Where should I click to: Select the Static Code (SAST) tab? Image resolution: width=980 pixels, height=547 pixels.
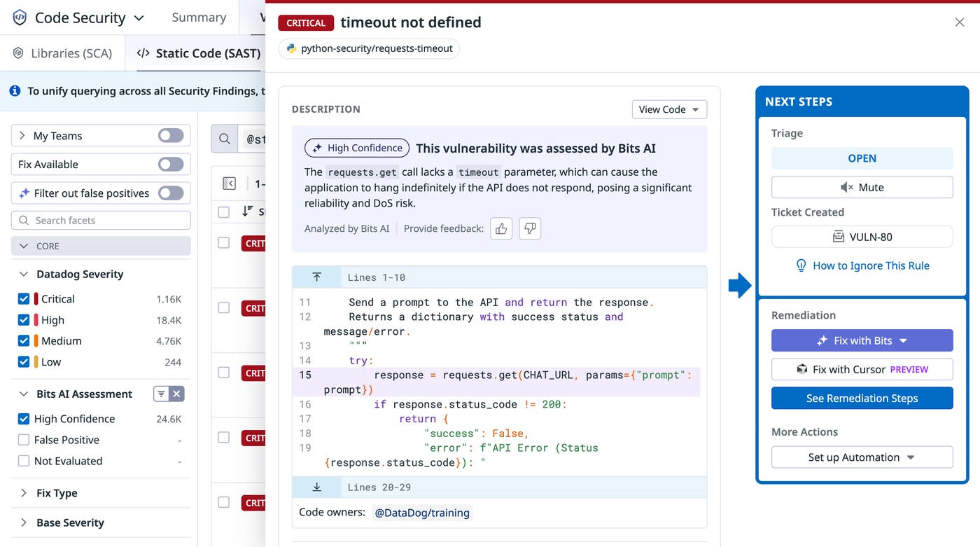(x=199, y=53)
